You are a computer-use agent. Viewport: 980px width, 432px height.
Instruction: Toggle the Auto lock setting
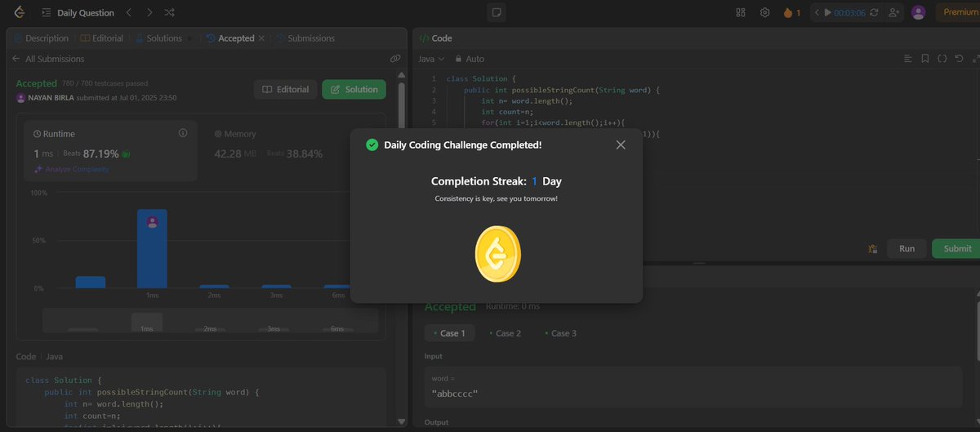(x=470, y=59)
